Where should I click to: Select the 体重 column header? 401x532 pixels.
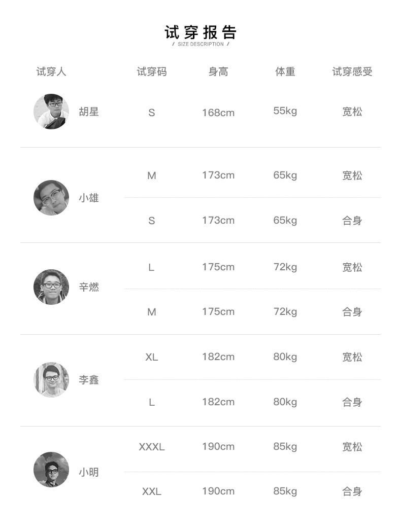coord(285,72)
